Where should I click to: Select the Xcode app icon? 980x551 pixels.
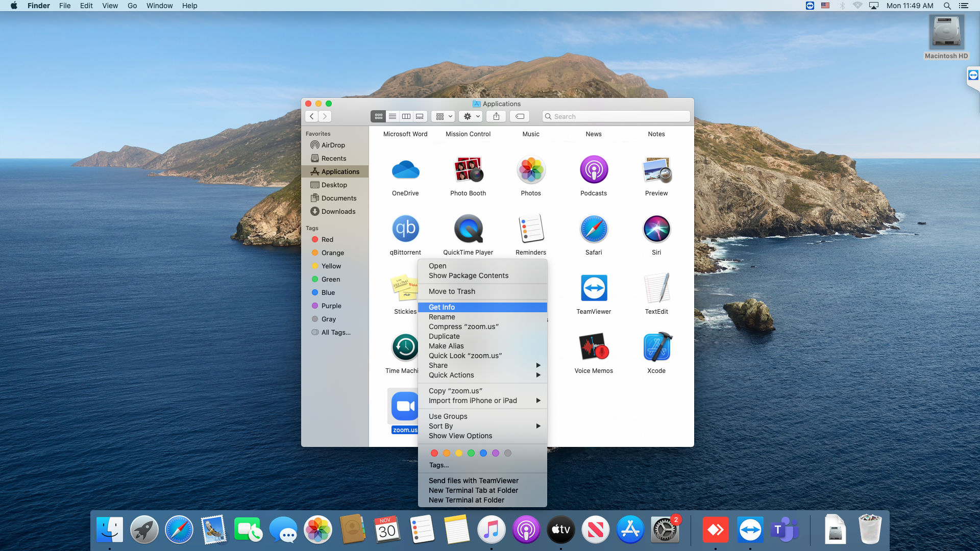(656, 348)
